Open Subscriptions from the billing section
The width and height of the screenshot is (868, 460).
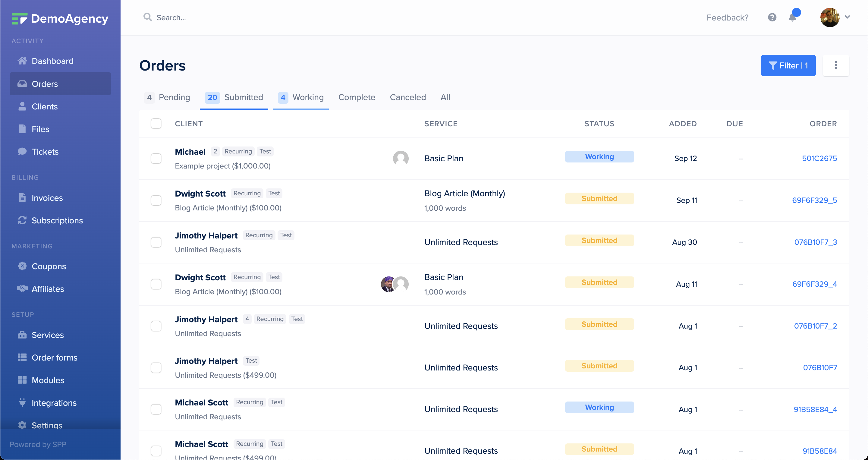(x=57, y=220)
